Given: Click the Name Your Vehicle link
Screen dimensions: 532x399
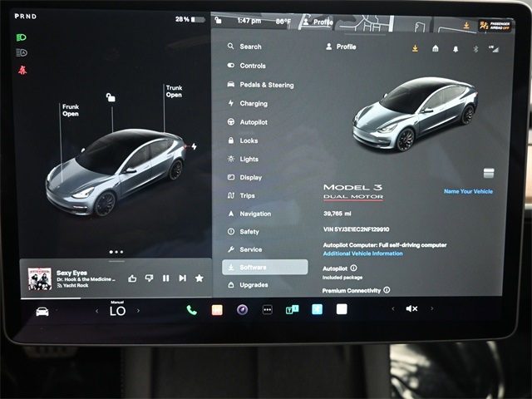Looking at the screenshot, I should pyautogui.click(x=468, y=191).
